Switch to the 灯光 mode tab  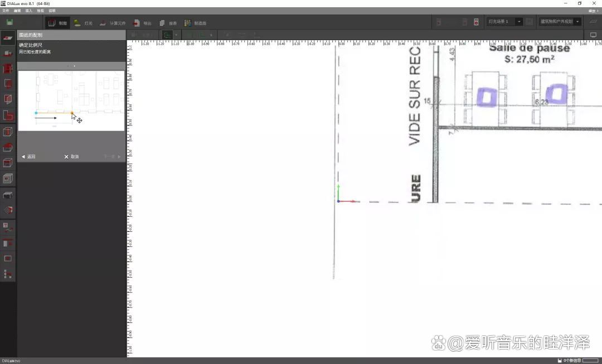[83, 23]
